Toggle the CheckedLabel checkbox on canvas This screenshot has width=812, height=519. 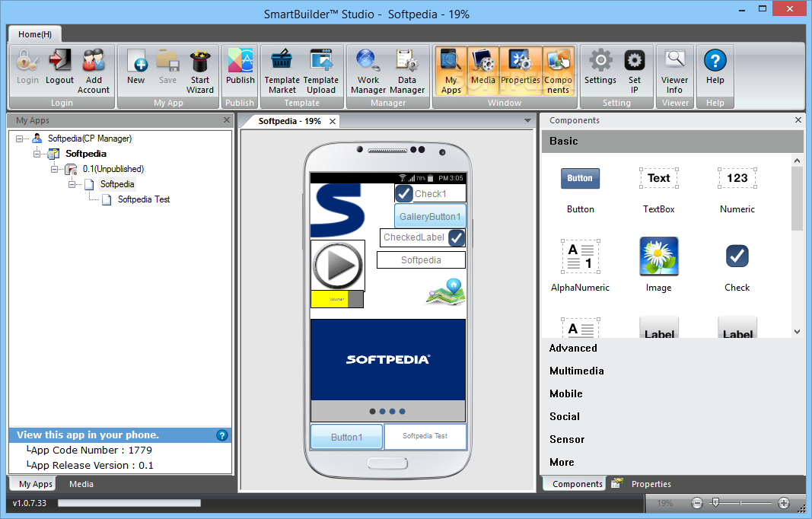tap(457, 237)
